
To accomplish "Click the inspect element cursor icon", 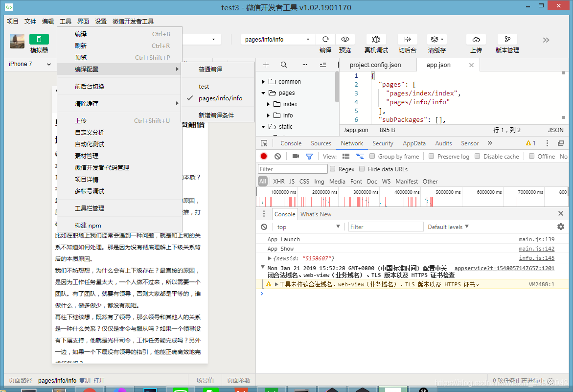I will coord(264,143).
